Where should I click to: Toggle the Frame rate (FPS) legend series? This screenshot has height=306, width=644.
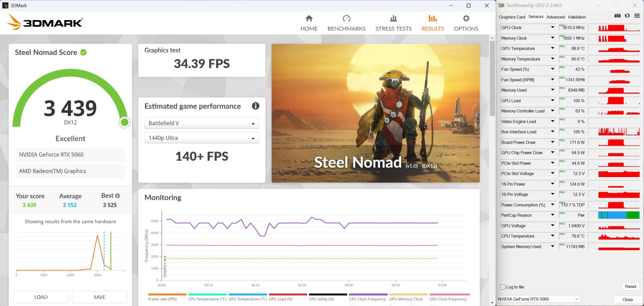click(167, 297)
